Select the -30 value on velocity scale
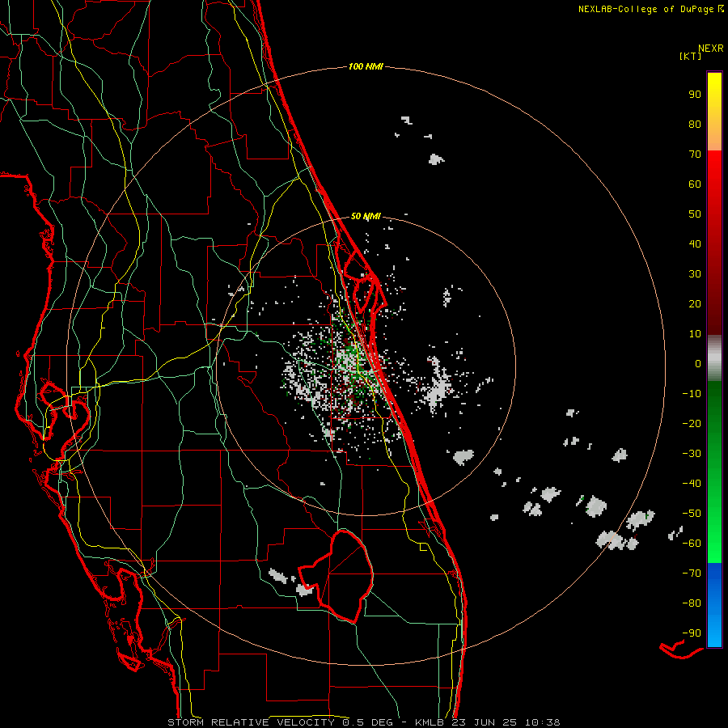The height and width of the screenshot is (728, 728). [692, 454]
